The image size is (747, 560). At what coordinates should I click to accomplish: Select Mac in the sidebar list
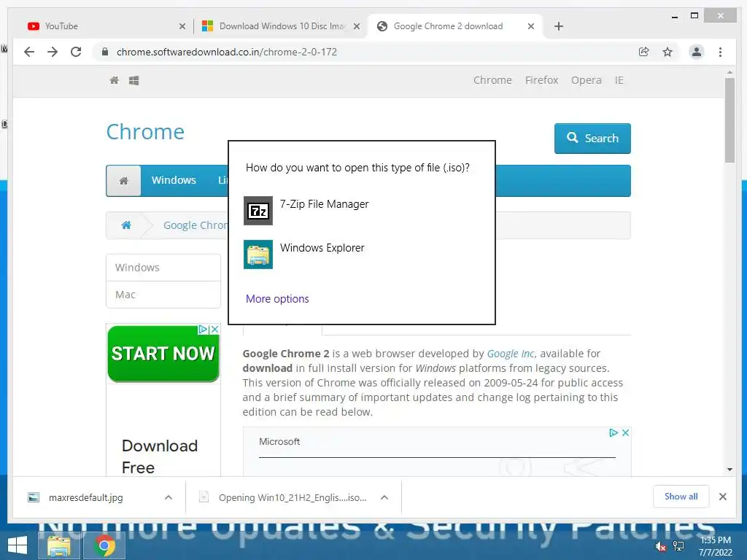pyautogui.click(x=163, y=295)
